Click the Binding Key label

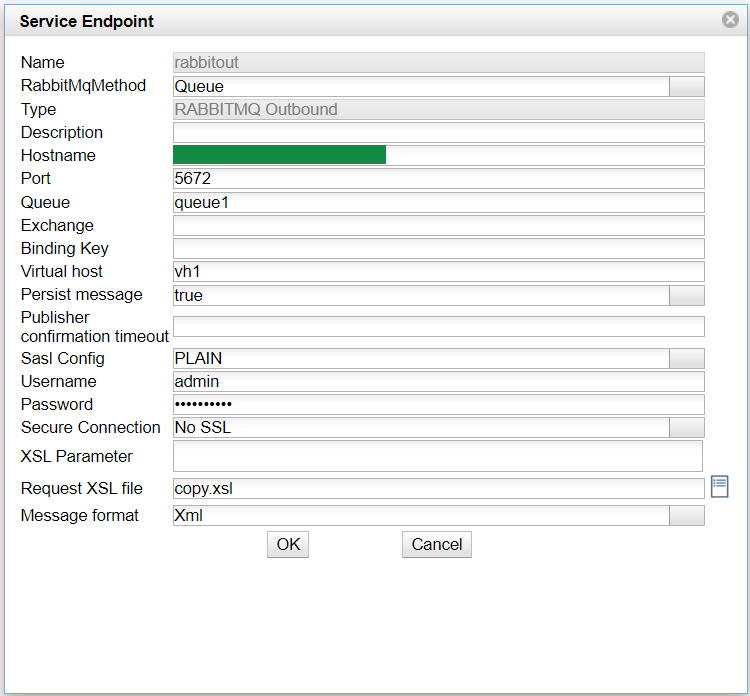click(65, 249)
